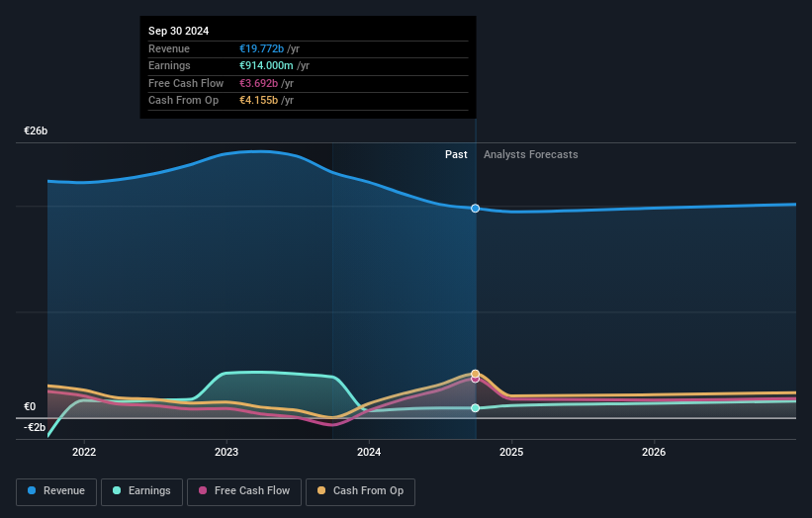
Task: Click the Free Cash Flow label in tooltip
Action: click(x=186, y=83)
